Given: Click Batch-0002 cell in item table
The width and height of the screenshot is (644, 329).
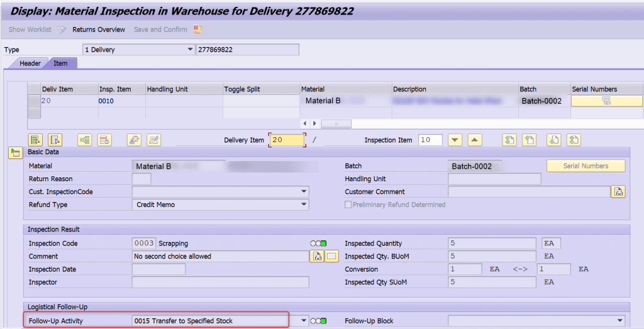Looking at the screenshot, I should (544, 101).
